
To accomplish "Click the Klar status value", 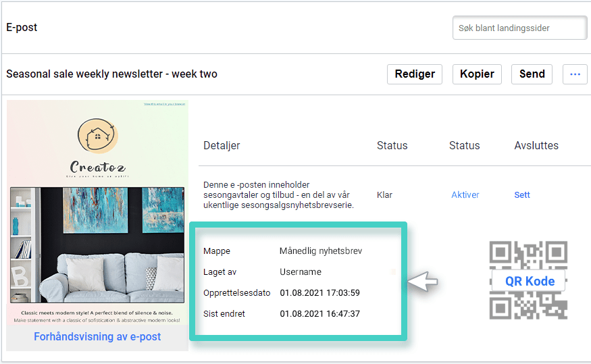I will 384,194.
